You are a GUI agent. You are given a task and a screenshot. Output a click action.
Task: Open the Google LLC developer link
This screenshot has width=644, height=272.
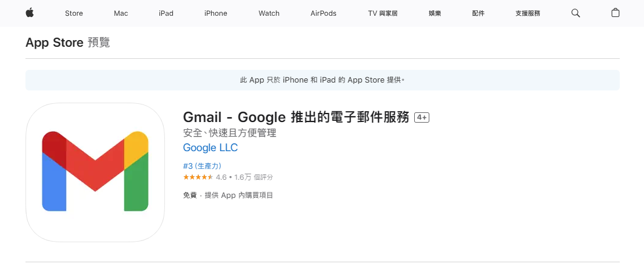210,148
